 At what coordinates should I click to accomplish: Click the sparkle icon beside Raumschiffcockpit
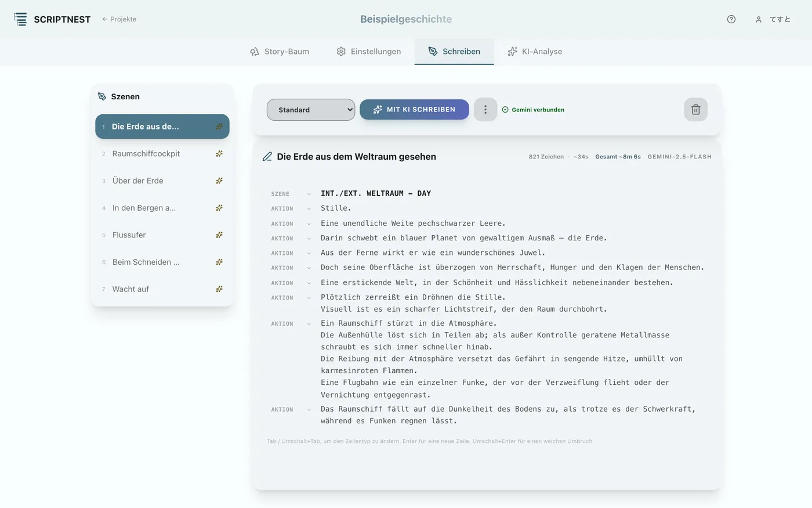tap(219, 154)
